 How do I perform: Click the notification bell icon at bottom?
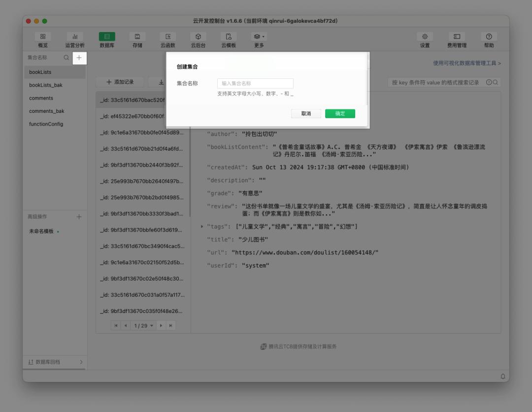coord(503,376)
